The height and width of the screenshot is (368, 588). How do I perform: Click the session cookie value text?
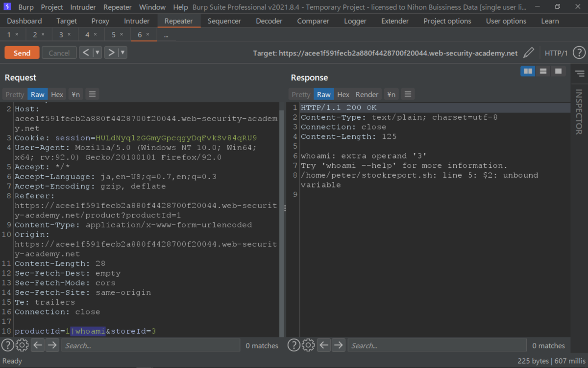[176, 138]
